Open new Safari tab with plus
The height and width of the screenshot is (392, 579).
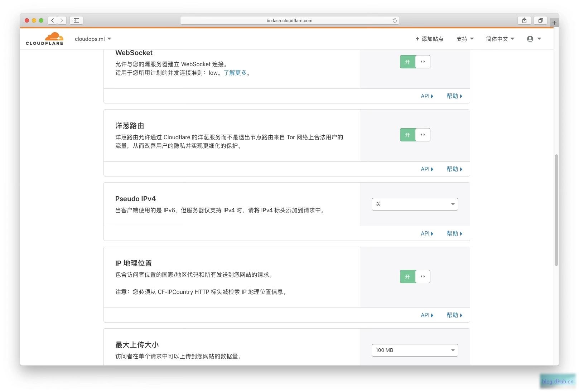pos(554,23)
